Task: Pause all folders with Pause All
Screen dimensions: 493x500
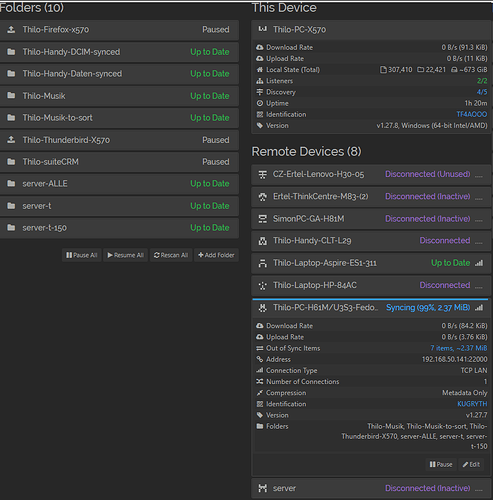Action: 82,255
